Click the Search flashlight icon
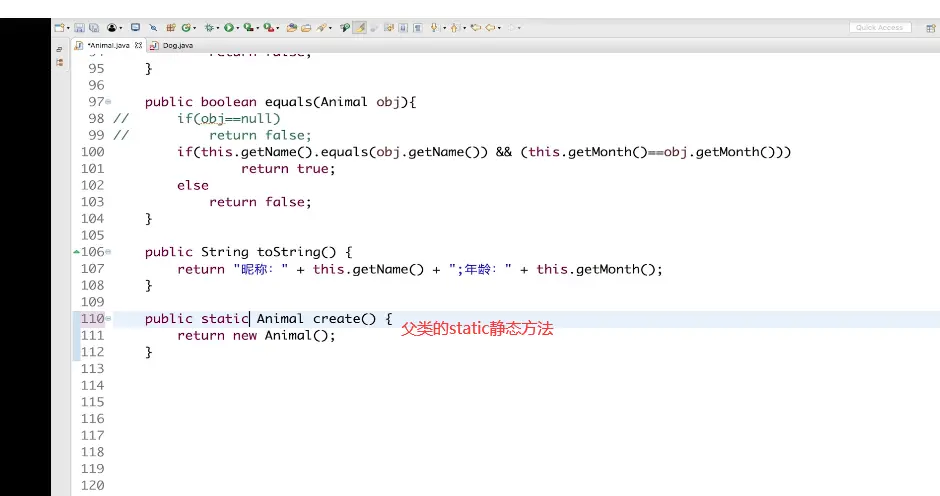This screenshot has width=940, height=496. point(321,28)
